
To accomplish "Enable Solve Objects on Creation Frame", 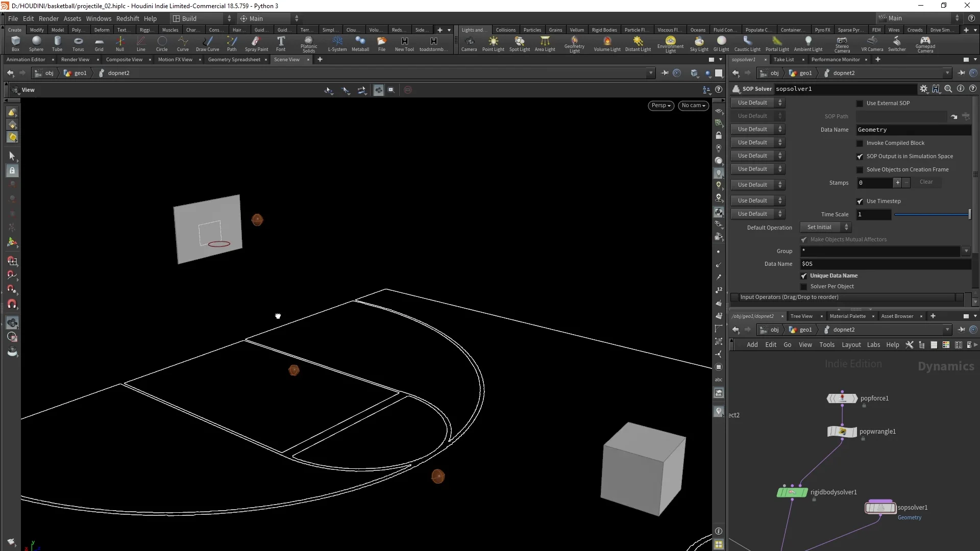I will (860, 170).
